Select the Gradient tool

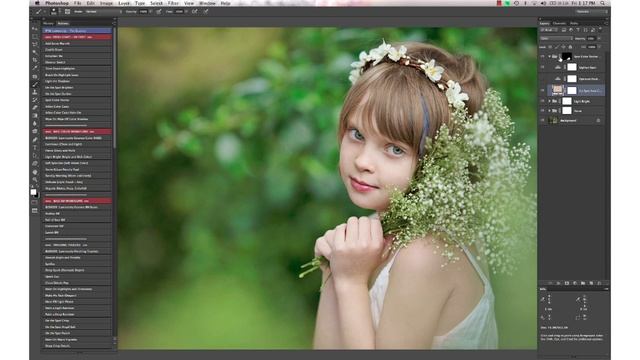pos(35,116)
